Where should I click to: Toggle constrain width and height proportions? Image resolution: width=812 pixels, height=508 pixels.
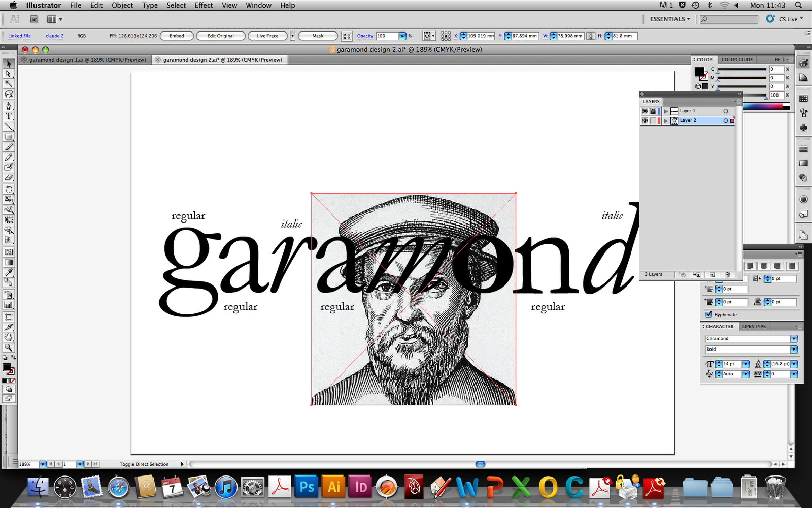click(591, 36)
